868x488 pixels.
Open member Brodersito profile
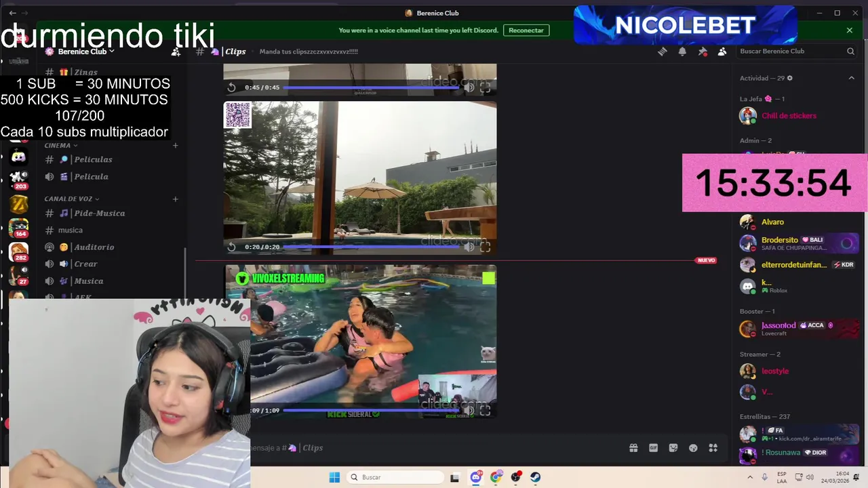(x=799, y=243)
